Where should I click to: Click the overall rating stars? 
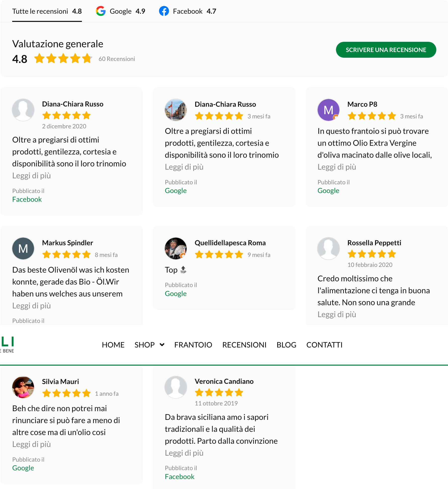coord(63,59)
